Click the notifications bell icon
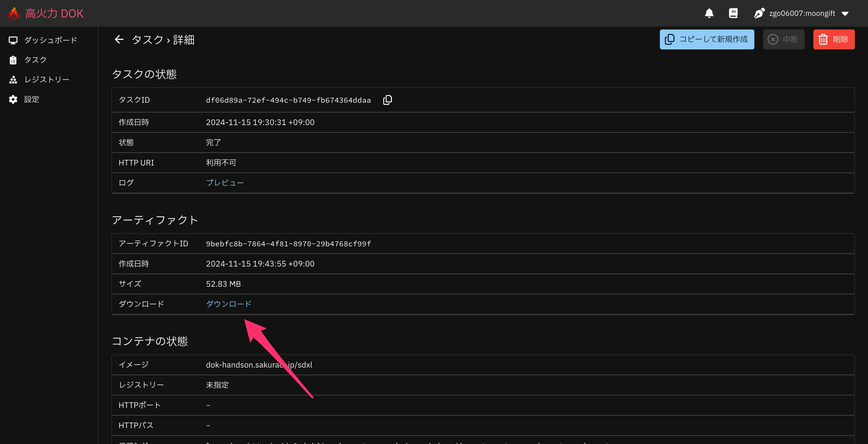This screenshot has height=444, width=868. [x=709, y=13]
